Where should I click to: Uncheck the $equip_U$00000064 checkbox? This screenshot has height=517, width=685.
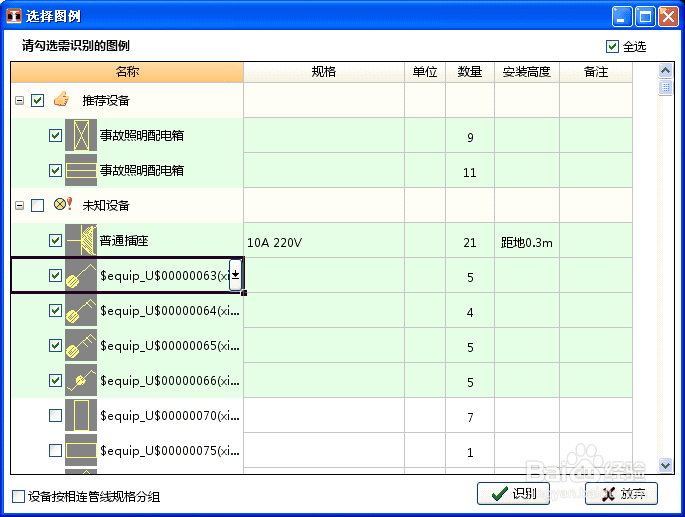[x=55, y=310]
